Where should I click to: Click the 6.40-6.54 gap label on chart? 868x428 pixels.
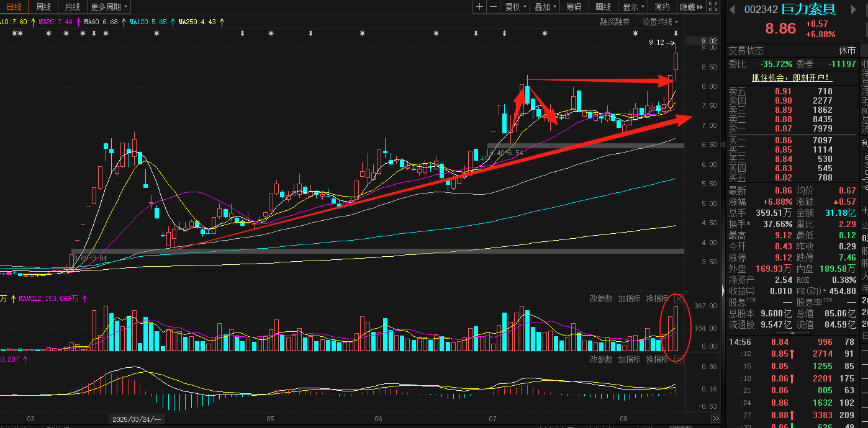tap(507, 152)
